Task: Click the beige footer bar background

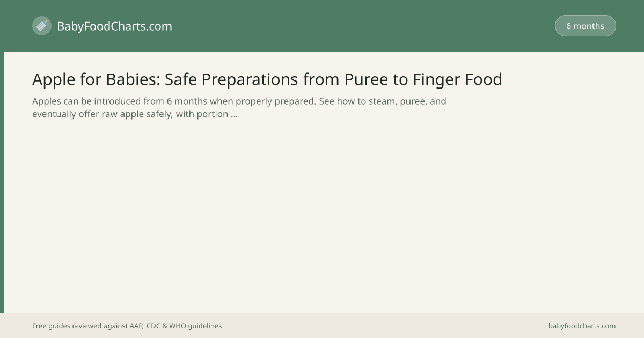Action: pyautogui.click(x=376, y=326)
